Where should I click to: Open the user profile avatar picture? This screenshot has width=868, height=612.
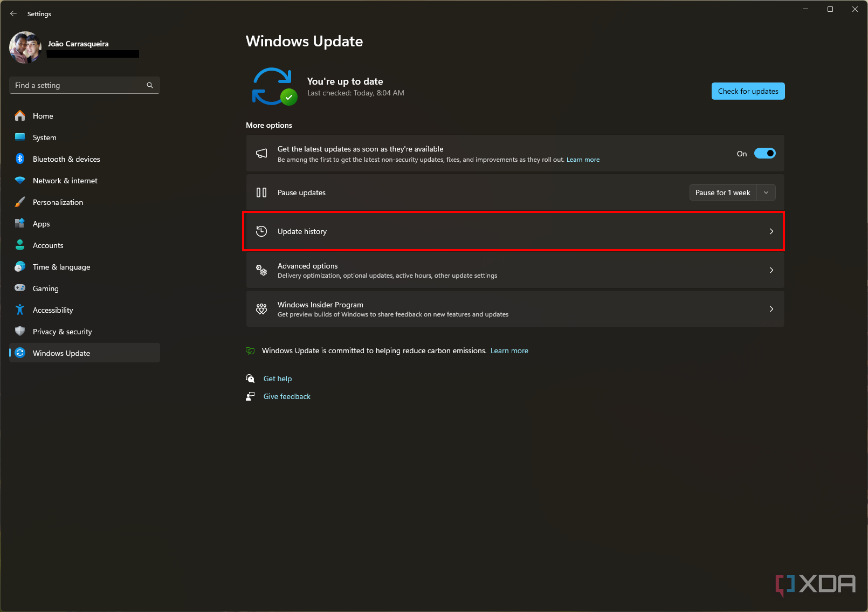click(25, 47)
